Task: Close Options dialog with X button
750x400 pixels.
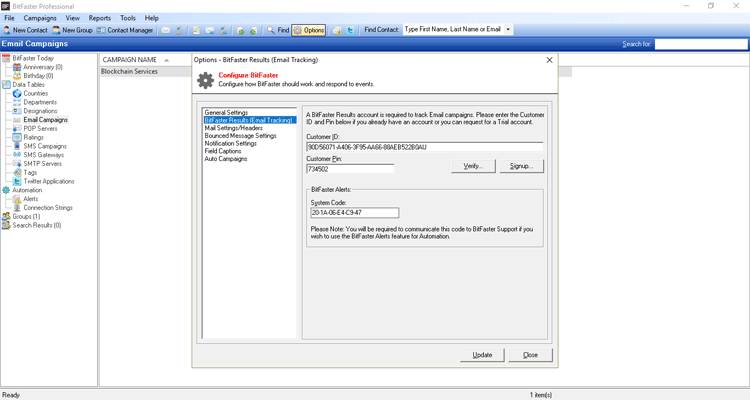Action: click(x=549, y=60)
